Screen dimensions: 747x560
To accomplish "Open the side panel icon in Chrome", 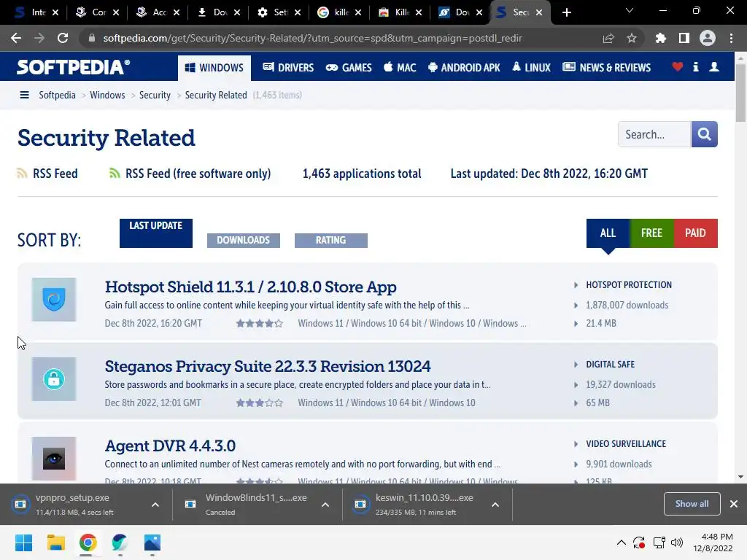I will (x=684, y=38).
